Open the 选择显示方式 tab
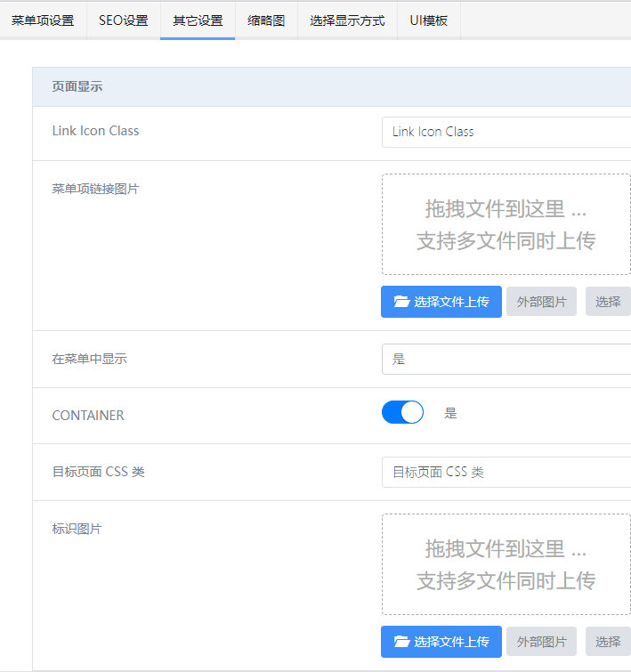The width and height of the screenshot is (631, 672). (x=347, y=20)
